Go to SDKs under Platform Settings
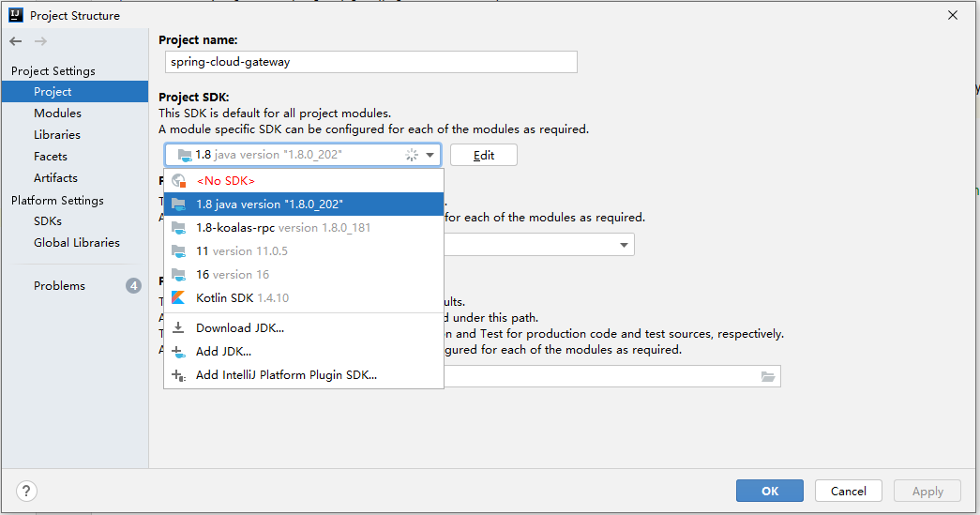Screen dimensions: 980x515 [x=48, y=221]
